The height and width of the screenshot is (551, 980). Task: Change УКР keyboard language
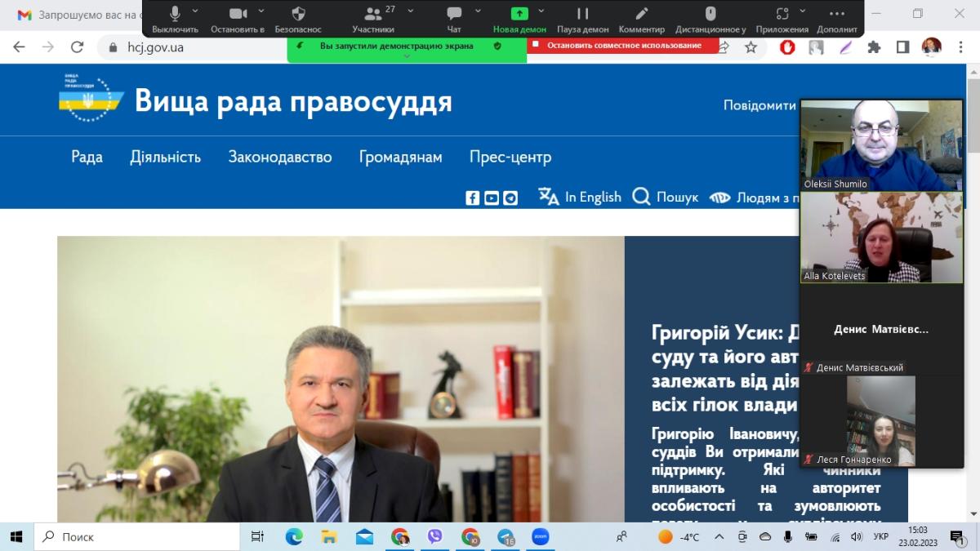click(x=881, y=536)
